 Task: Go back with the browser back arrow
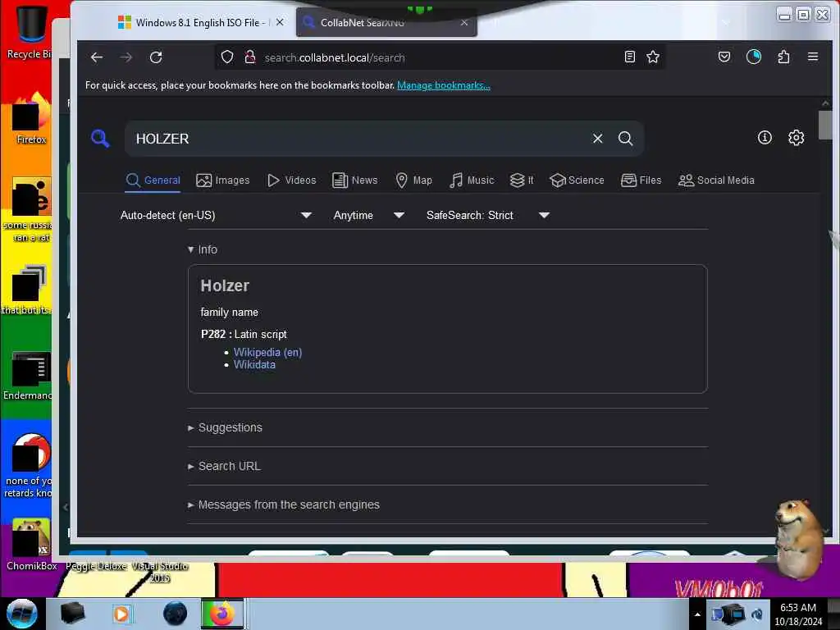pos(97,57)
